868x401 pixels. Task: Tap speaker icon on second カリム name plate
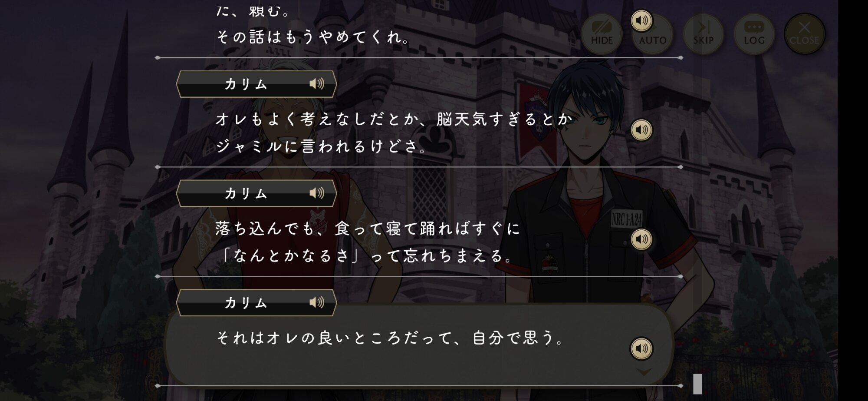click(317, 193)
